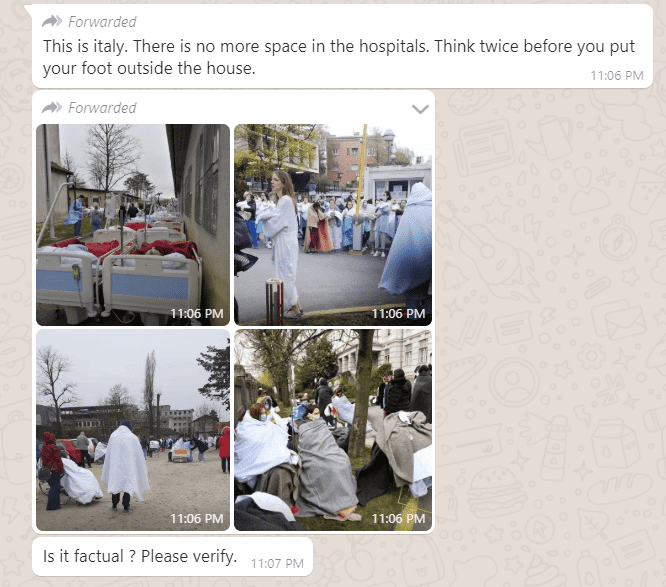Image resolution: width=666 pixels, height=587 pixels.
Task: Click the "Forwarded" label above the photo album
Action: [102, 108]
